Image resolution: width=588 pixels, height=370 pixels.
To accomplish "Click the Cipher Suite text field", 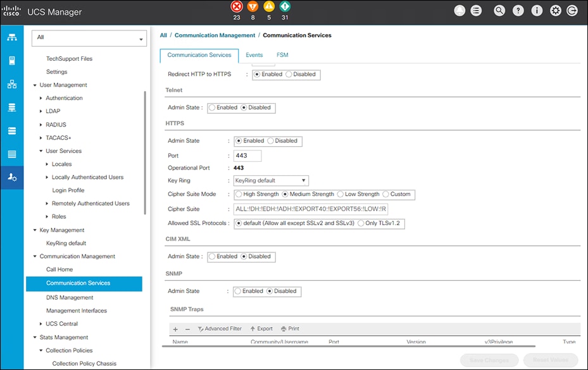I will [311, 209].
